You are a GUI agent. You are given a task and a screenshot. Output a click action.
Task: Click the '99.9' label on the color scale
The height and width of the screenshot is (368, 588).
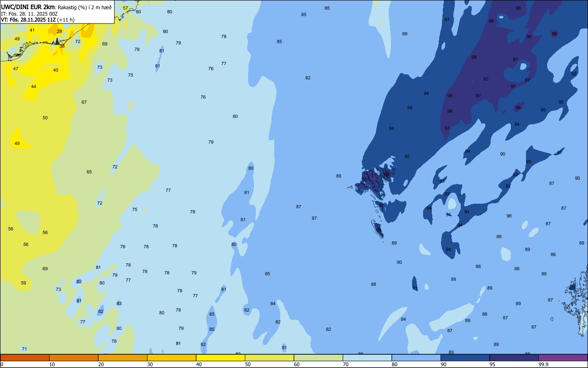click(x=543, y=364)
